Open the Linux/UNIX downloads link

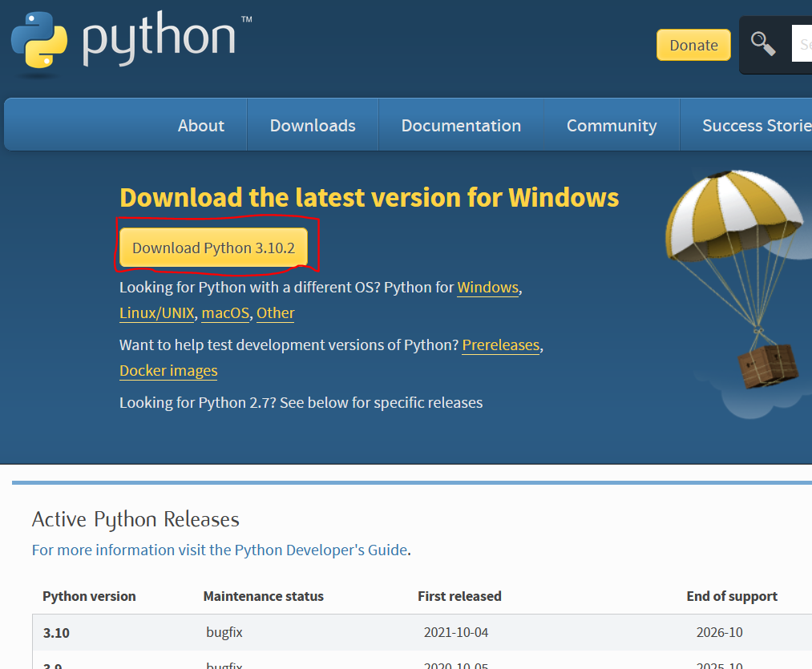click(156, 313)
